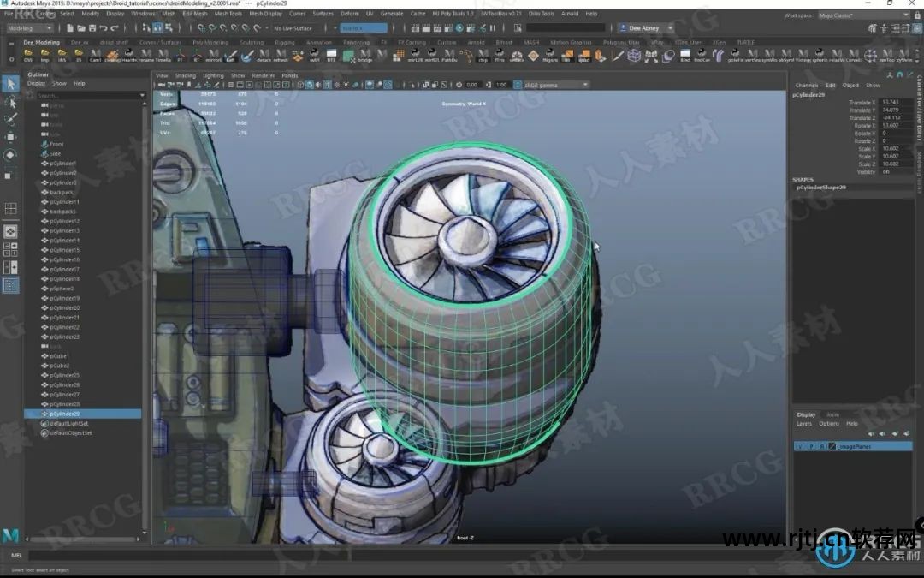This screenshot has height=578, width=924.
Task: Pick the Paint Selection tool
Action: pos(10,119)
